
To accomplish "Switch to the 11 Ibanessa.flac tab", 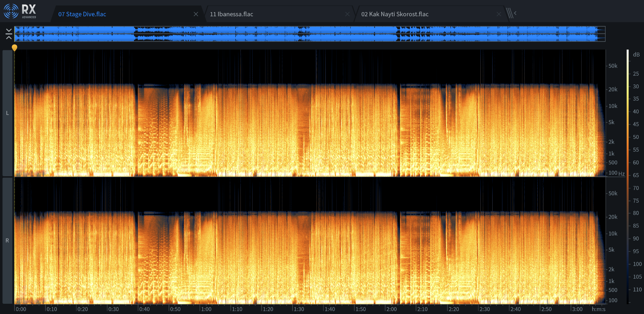I will 231,14.
